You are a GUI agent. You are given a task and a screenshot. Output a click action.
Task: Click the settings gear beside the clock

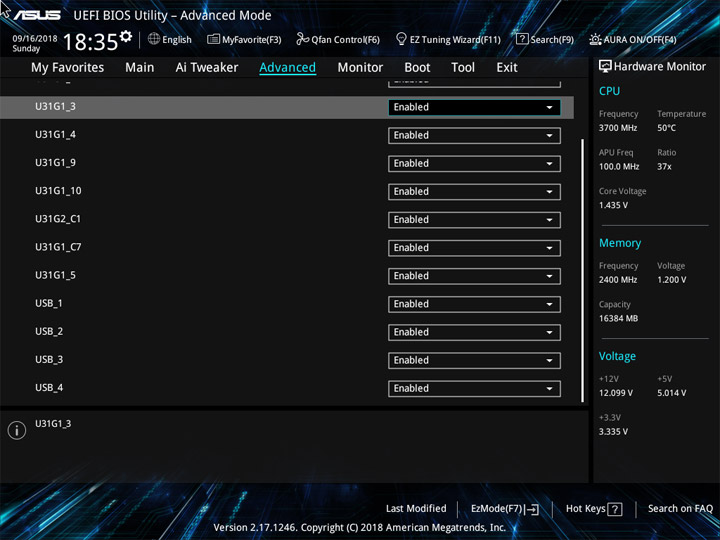coord(126,36)
